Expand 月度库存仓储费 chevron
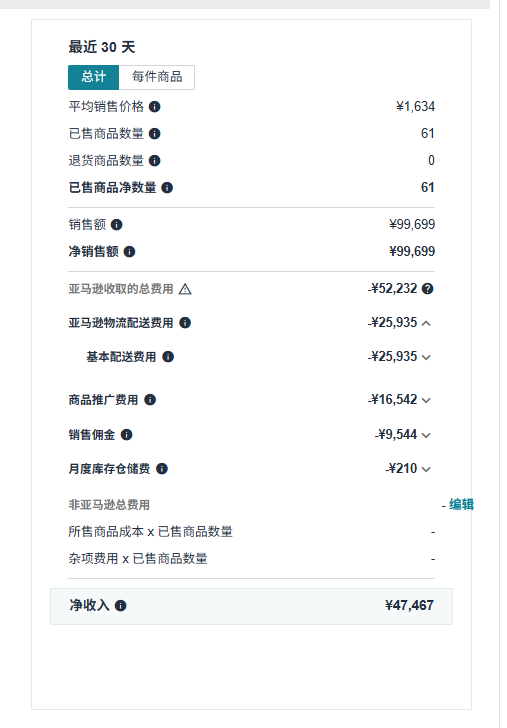 (x=426, y=469)
